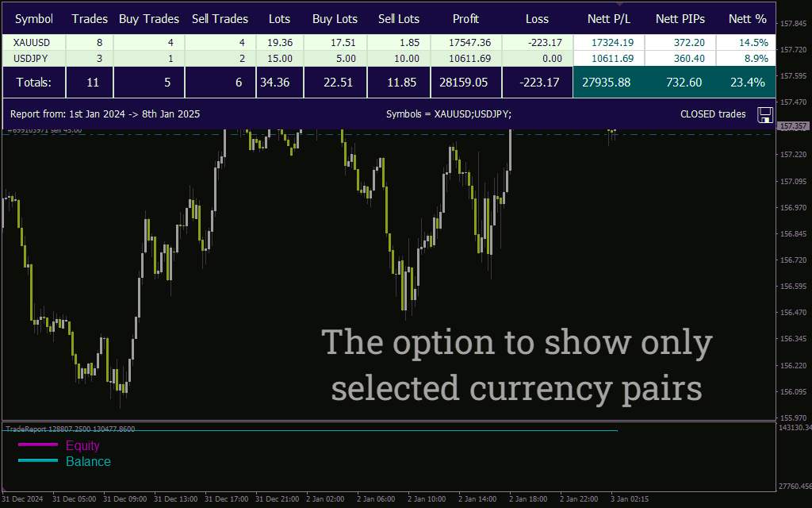Click the Buy Trades column header
The height and width of the screenshot is (508, 812).
point(148,19)
